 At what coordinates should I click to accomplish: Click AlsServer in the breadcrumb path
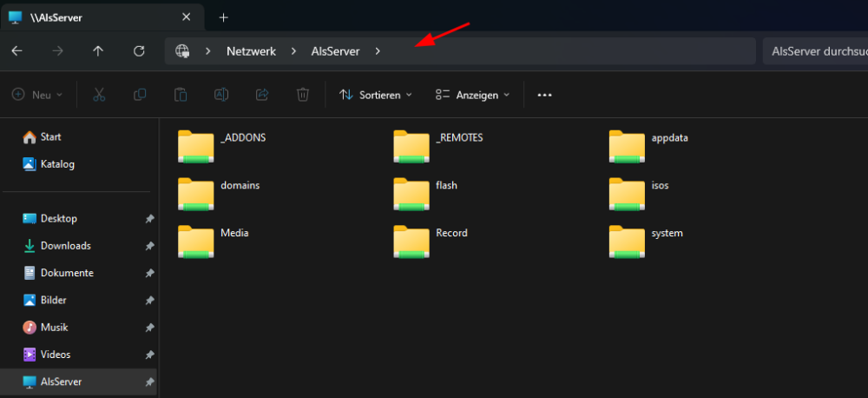[x=335, y=51]
